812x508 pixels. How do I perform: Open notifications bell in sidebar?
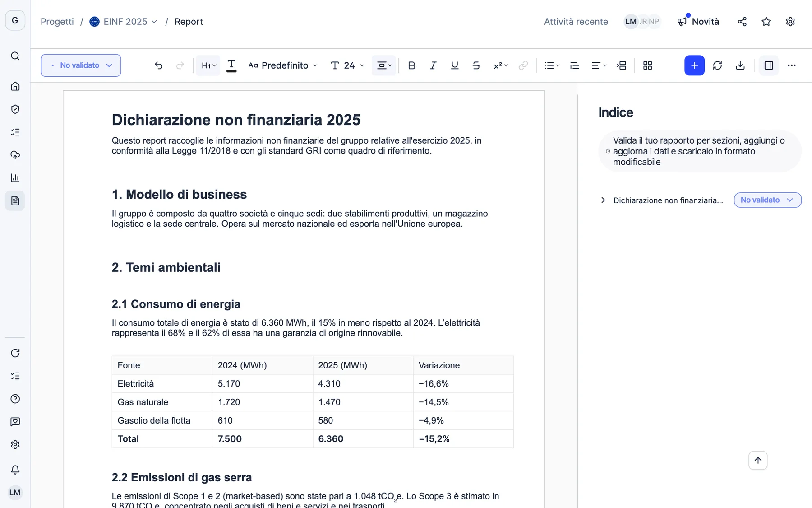pos(15,470)
